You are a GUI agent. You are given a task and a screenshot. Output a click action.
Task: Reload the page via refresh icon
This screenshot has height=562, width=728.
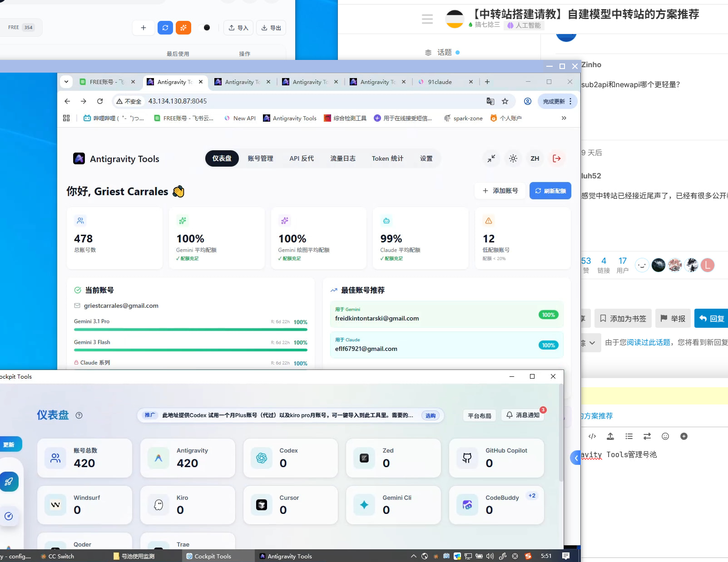(100, 101)
